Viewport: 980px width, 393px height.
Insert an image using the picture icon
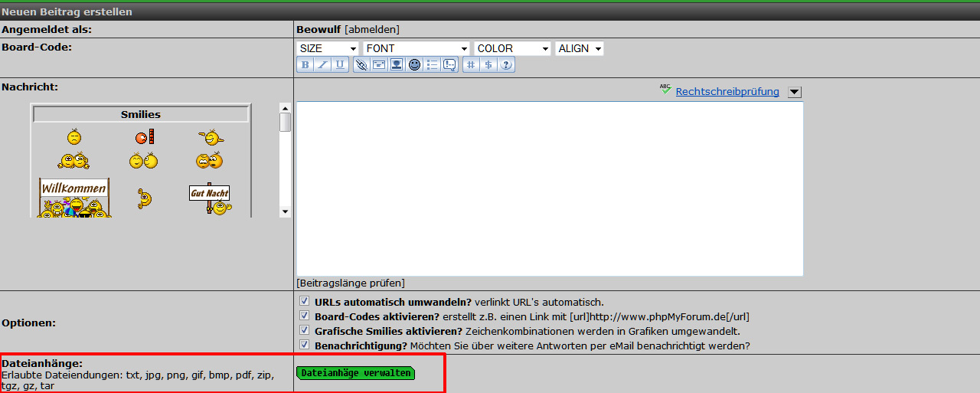point(397,65)
